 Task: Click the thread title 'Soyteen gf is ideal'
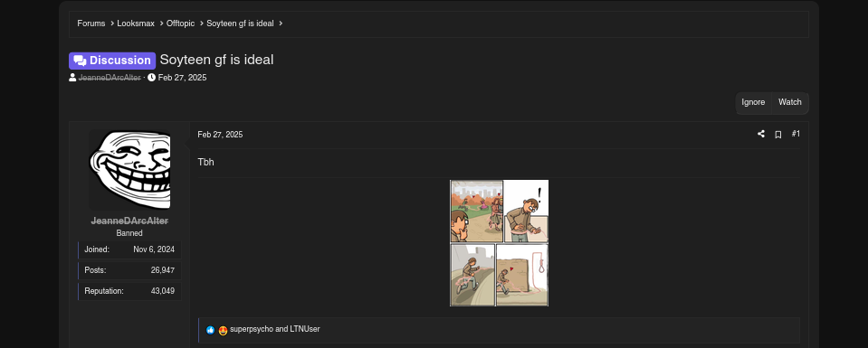216,60
